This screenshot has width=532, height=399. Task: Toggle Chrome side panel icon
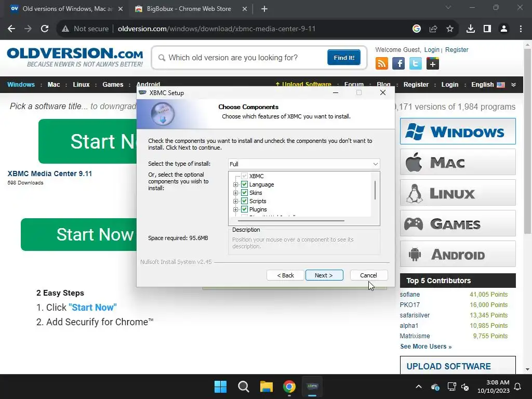[x=487, y=29]
